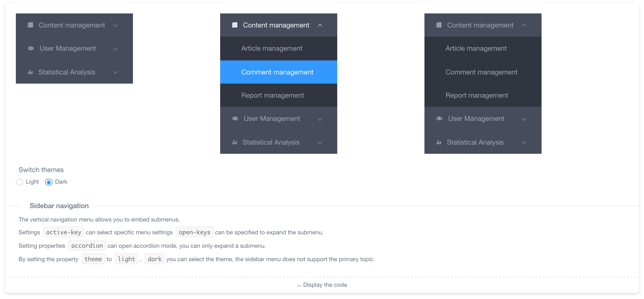Image resolution: width=644 pixels, height=299 pixels.
Task: Click the document icon in the middle menu's Content management
Action: (x=234, y=25)
